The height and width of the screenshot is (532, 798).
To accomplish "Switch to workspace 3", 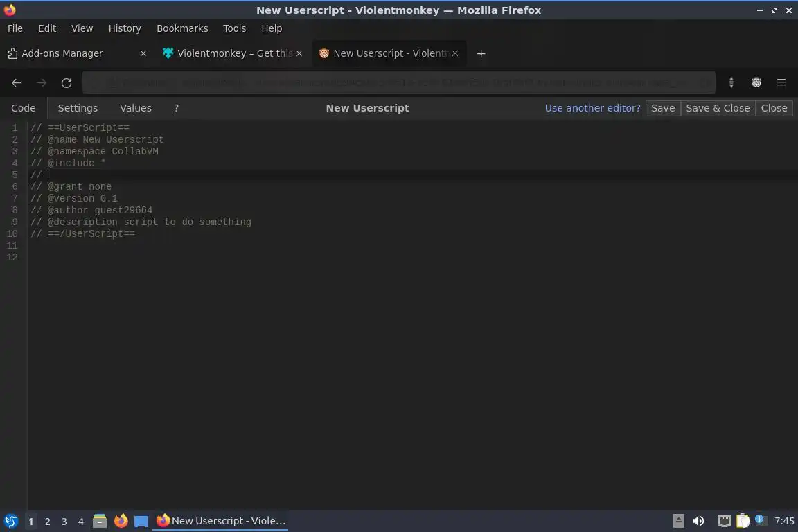I will pos(64,522).
